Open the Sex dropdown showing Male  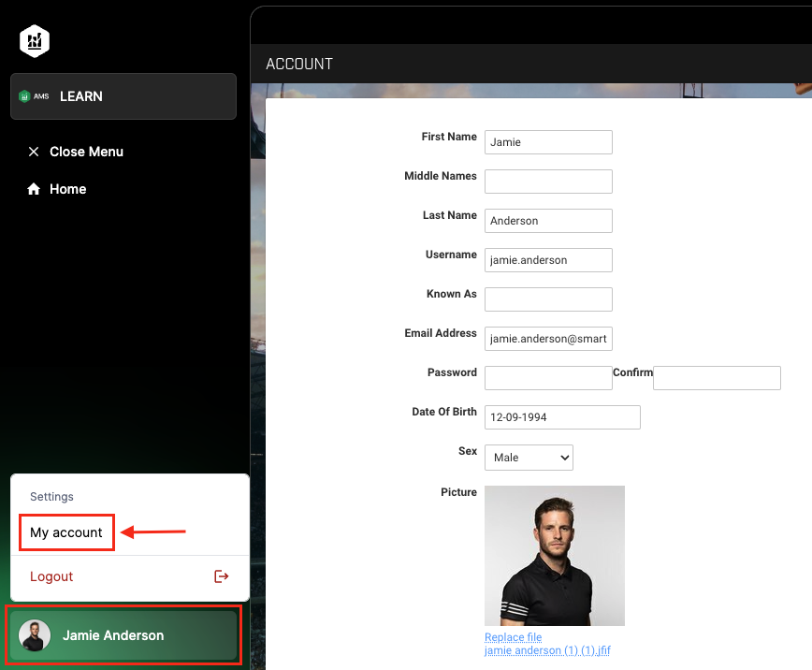(x=529, y=458)
